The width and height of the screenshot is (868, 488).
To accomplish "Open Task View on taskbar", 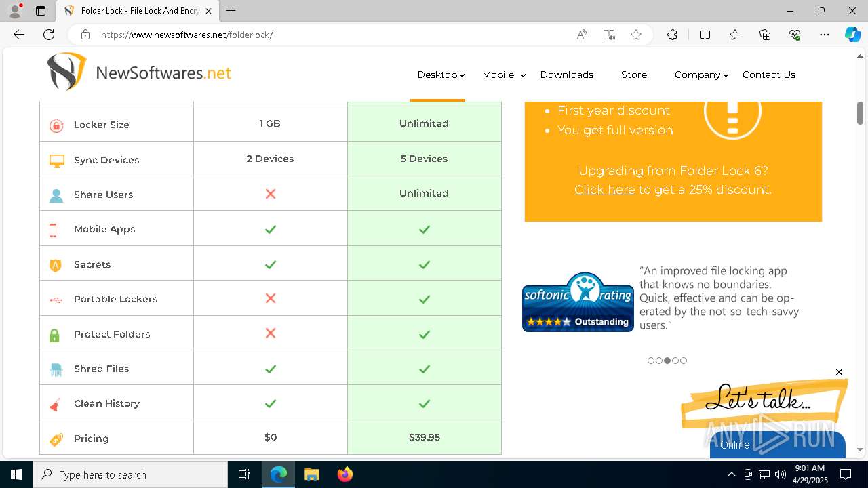I will pos(244,474).
